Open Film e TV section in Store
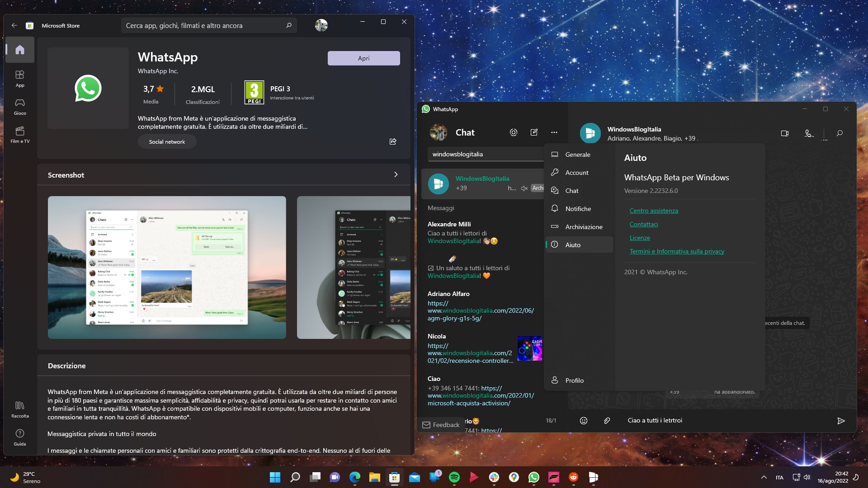The height and width of the screenshot is (488, 868). click(20, 135)
